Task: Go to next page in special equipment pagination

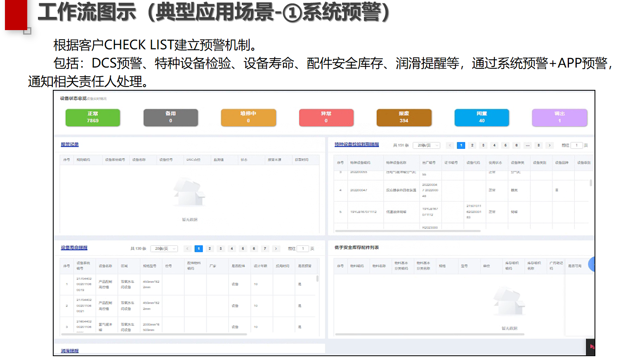Action: [550, 146]
